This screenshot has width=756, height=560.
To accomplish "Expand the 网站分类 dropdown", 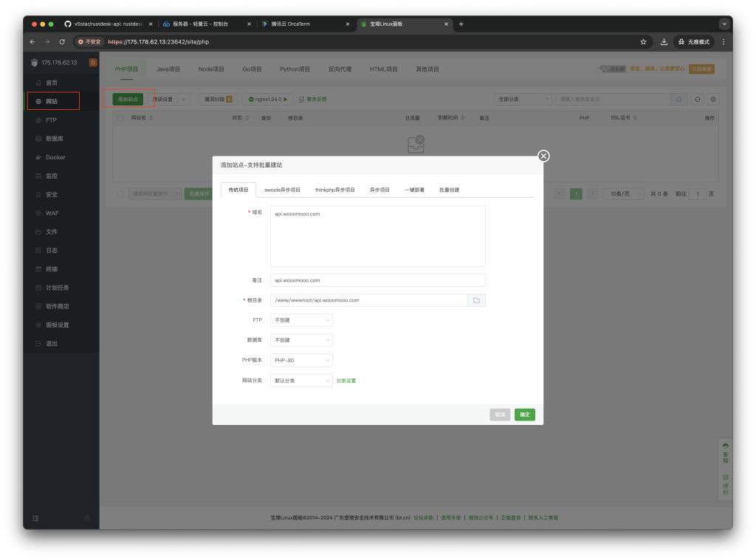I will [x=301, y=381].
